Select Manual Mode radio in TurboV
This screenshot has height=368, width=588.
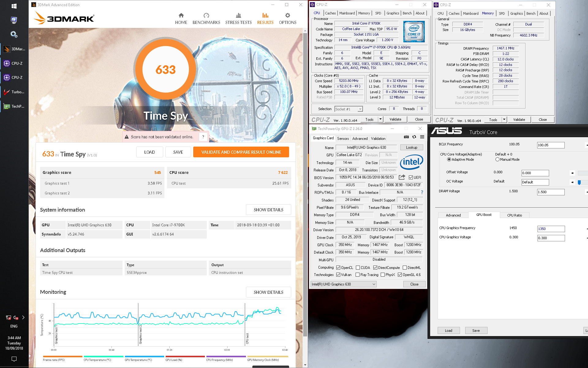[497, 159]
